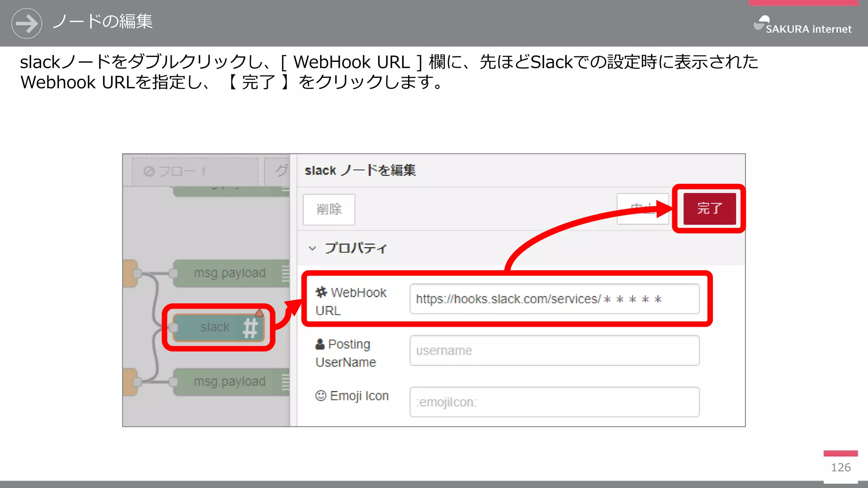Click the arrow icon beside ノードの編集 title
This screenshot has height=488, width=868.
(x=27, y=23)
